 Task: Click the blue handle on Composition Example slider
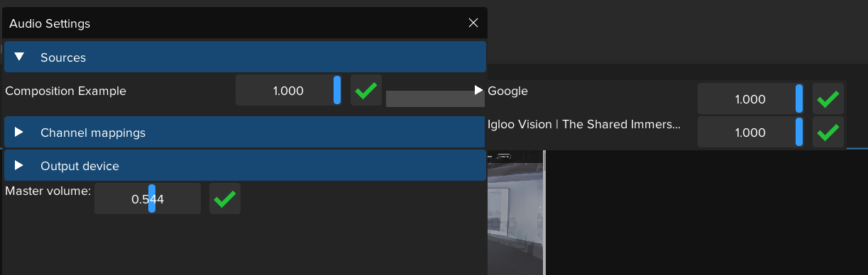337,91
